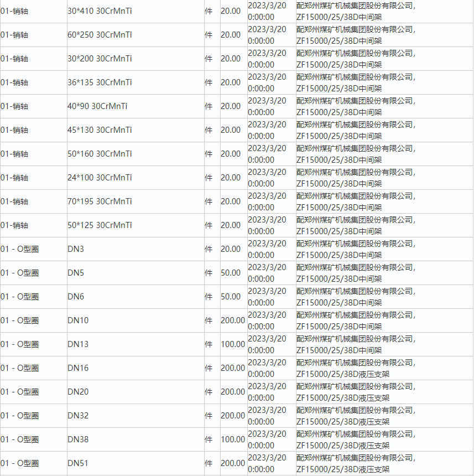The height and width of the screenshot is (476, 474).
Task: Click the '2023/3/20' date in the DN51 row
Action: (x=267, y=458)
